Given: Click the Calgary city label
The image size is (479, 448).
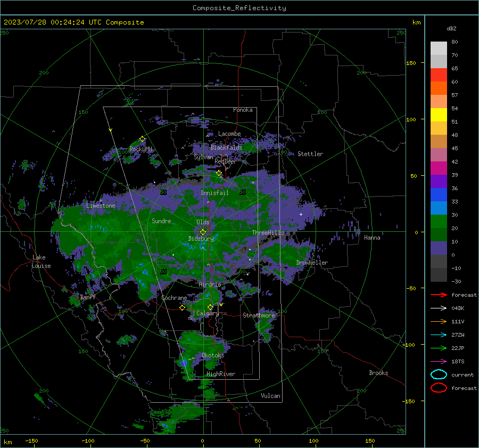Looking at the screenshot, I should [x=208, y=313].
